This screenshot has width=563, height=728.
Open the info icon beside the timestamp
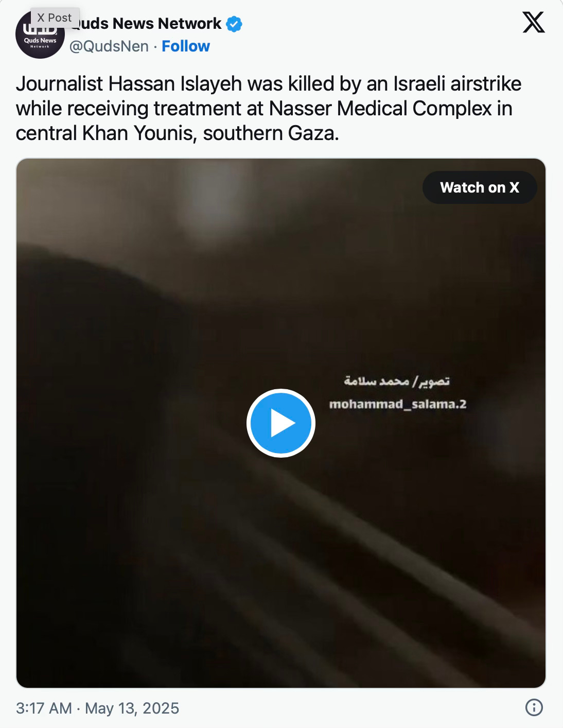(534, 707)
